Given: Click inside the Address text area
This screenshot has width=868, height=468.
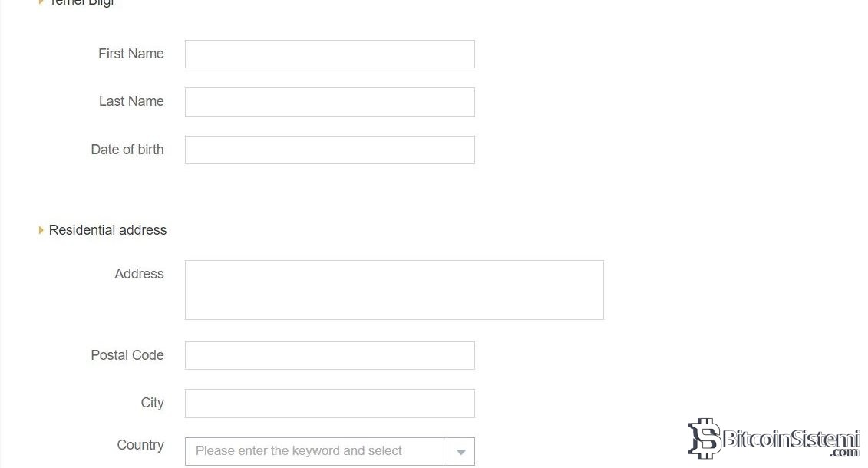Looking at the screenshot, I should (394, 290).
